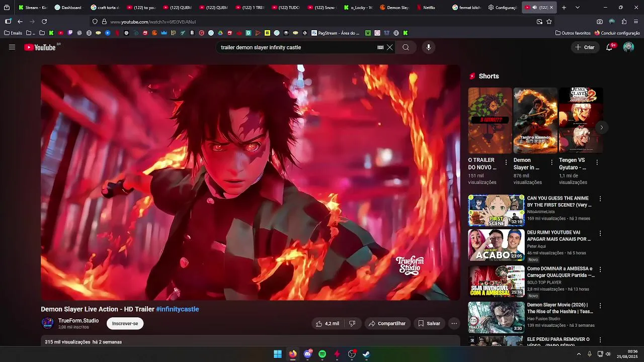644x362 pixels.
Task: Open the Windows Start menu
Action: pos(278,354)
